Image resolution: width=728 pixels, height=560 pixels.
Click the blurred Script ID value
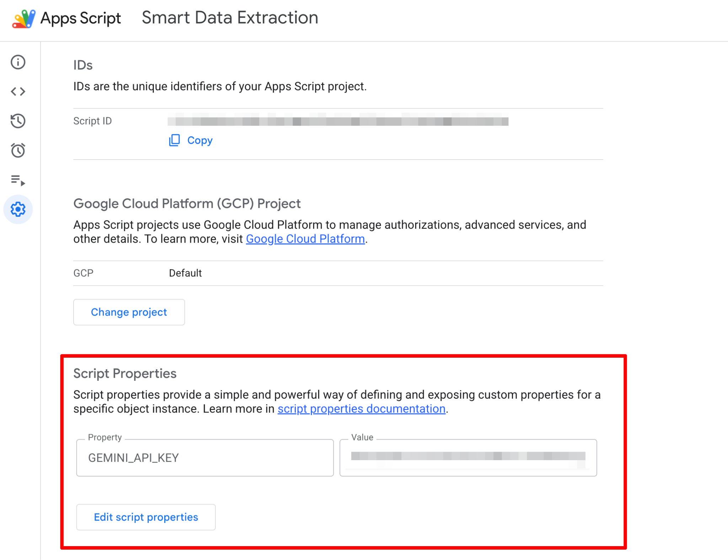coord(338,121)
